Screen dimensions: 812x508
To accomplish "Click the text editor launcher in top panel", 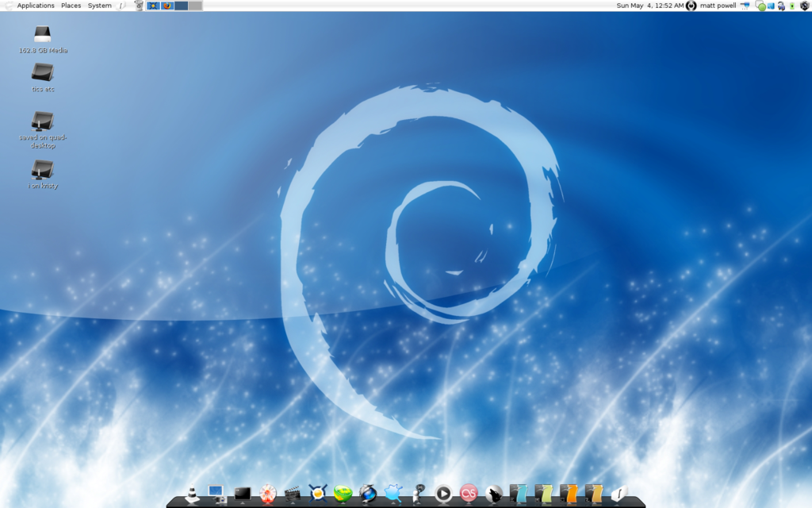I will [122, 6].
